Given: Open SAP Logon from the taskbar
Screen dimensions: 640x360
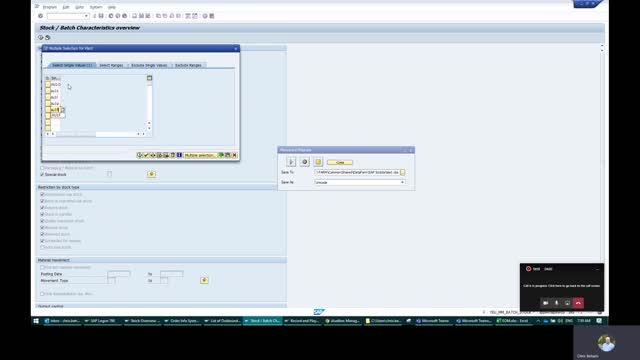Looking at the screenshot, I should [x=102, y=321].
